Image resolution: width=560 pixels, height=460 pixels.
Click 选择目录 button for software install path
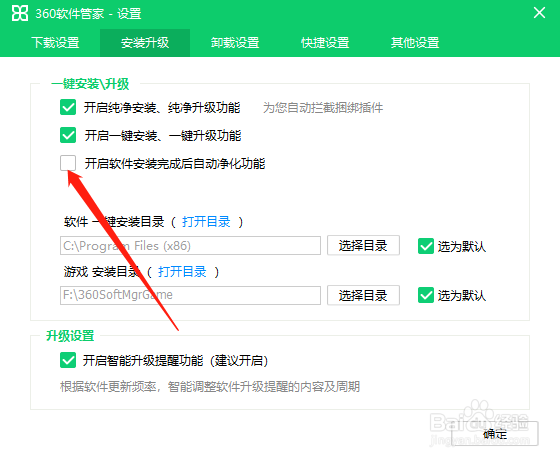click(363, 245)
